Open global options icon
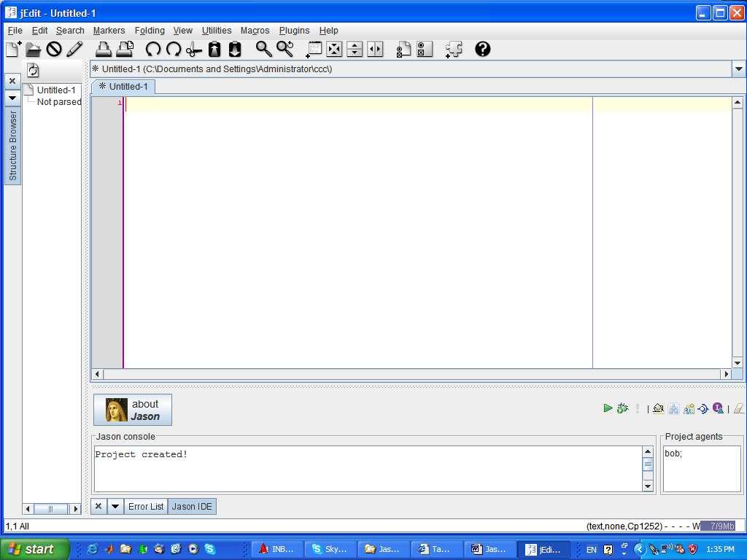Viewport: 747px width, 560px height. 425,49
